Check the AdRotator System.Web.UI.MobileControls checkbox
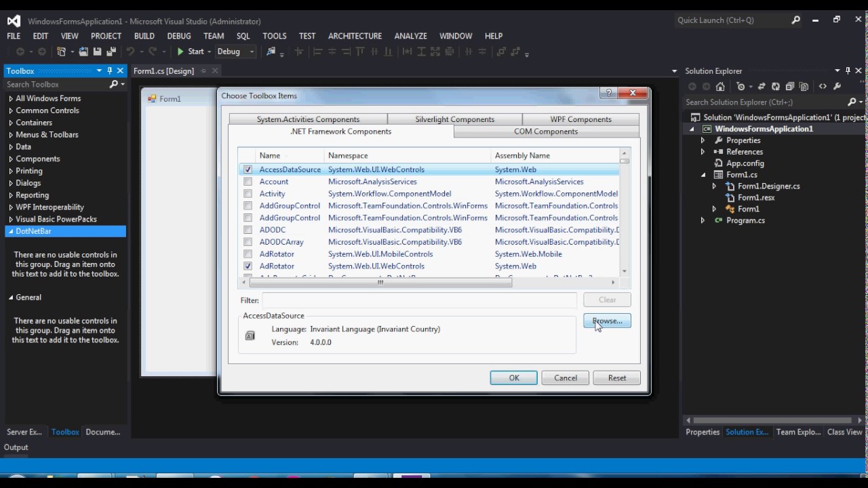868x488 pixels. click(248, 254)
